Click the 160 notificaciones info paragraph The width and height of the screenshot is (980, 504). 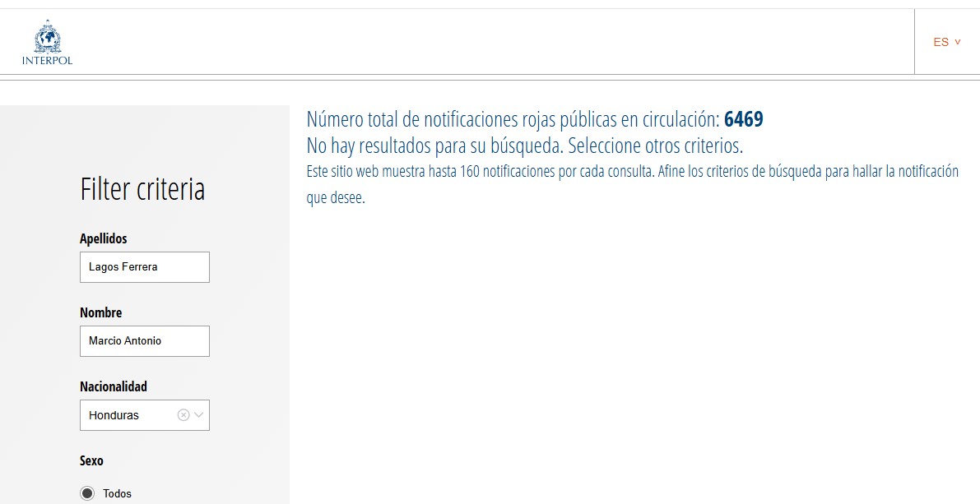tap(632, 172)
